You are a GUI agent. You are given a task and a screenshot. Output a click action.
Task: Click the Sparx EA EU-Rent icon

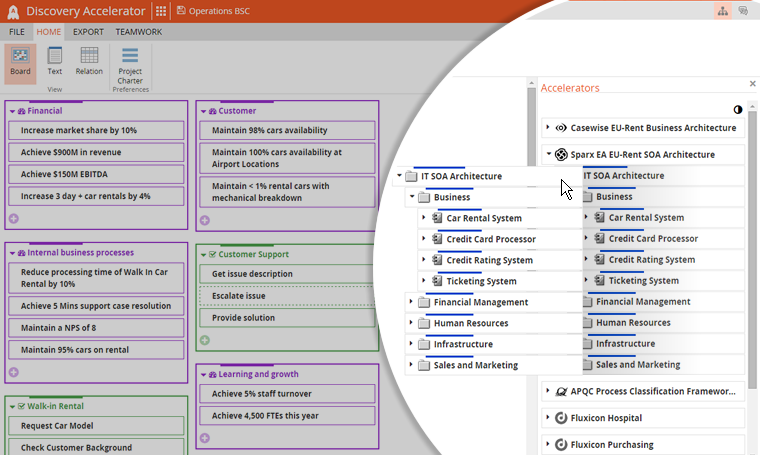561,155
